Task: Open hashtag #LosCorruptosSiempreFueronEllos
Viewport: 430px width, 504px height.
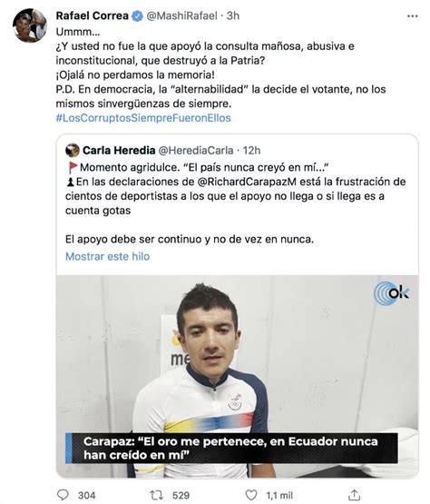Action: tap(143, 118)
